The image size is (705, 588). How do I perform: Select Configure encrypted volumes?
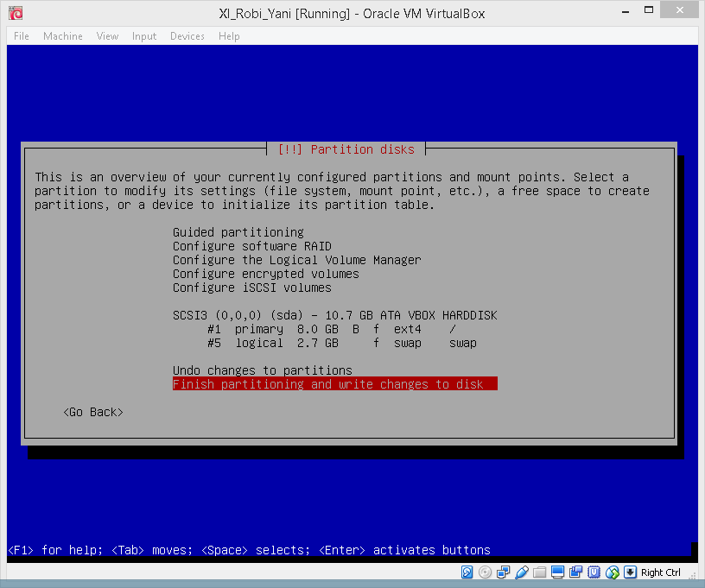tap(266, 274)
